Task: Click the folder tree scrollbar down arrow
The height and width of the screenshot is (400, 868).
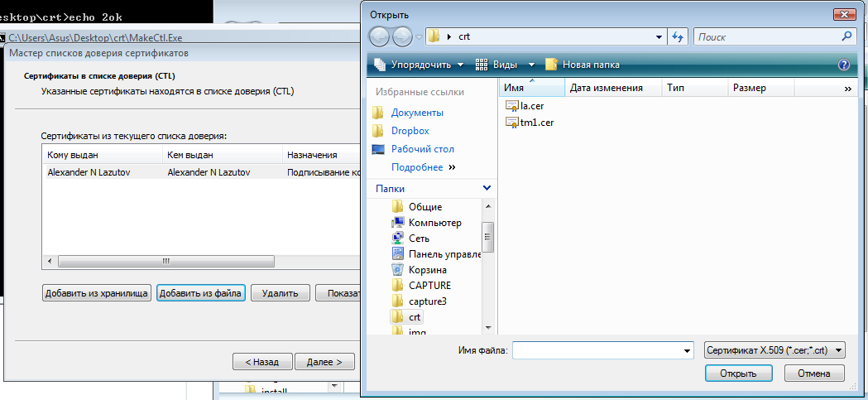Action: [487, 327]
